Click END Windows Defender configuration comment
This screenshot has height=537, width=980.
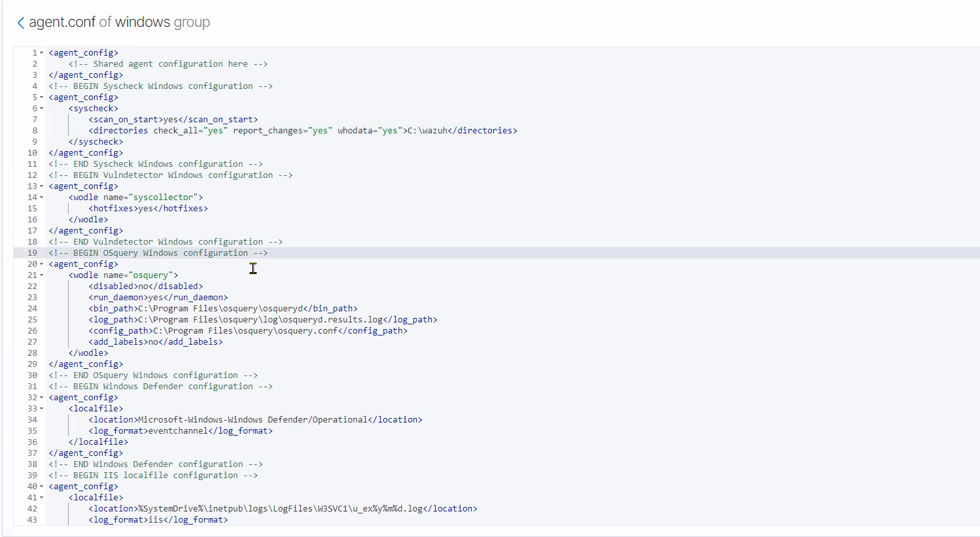pyautogui.click(x=156, y=464)
